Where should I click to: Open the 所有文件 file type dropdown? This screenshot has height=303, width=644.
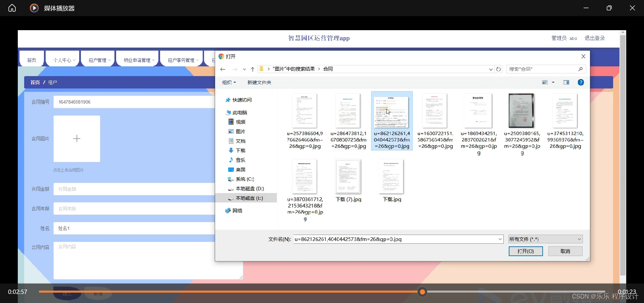[x=545, y=239]
